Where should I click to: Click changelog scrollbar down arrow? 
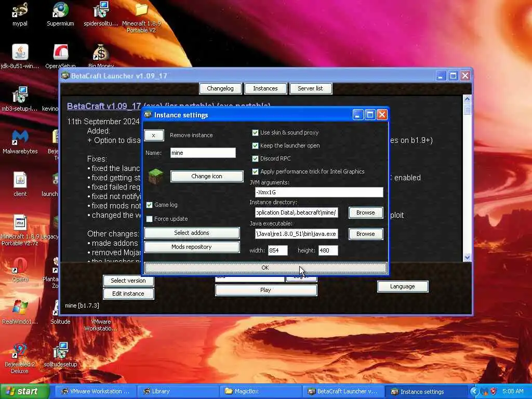pyautogui.click(x=467, y=257)
